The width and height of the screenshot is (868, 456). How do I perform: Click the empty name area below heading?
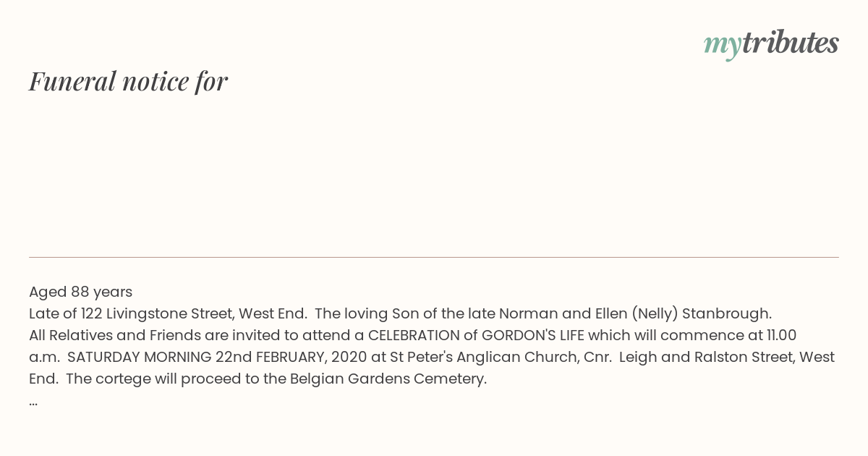[x=434, y=174]
